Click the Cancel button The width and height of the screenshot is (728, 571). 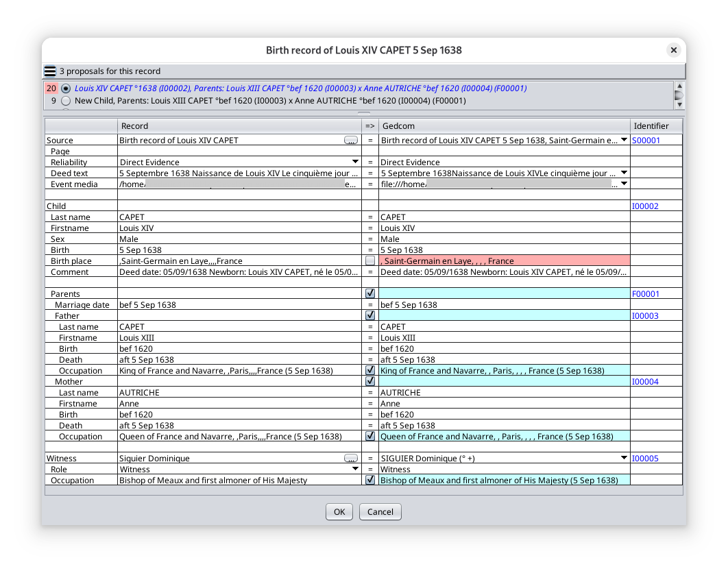click(380, 511)
